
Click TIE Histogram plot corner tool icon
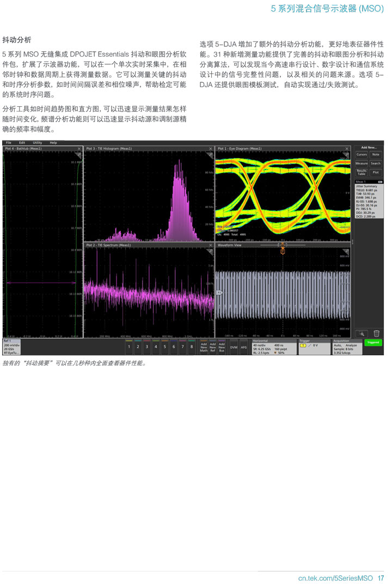[210, 155]
